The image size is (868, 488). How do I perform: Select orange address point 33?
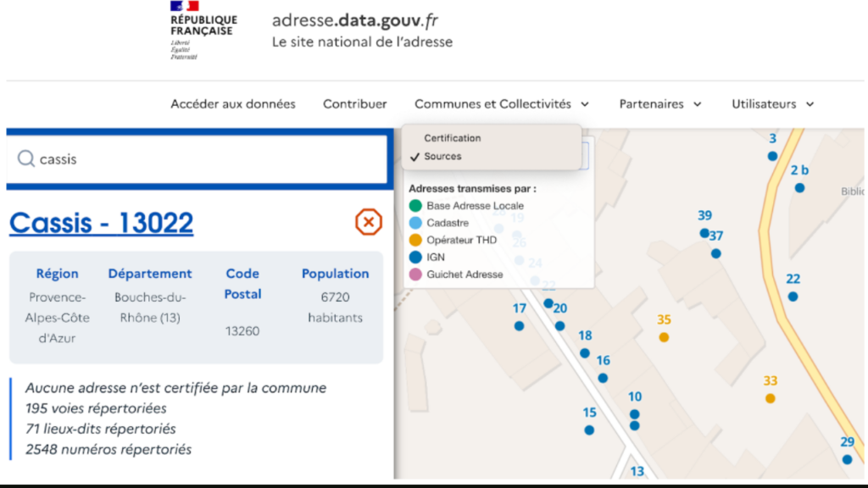click(770, 398)
